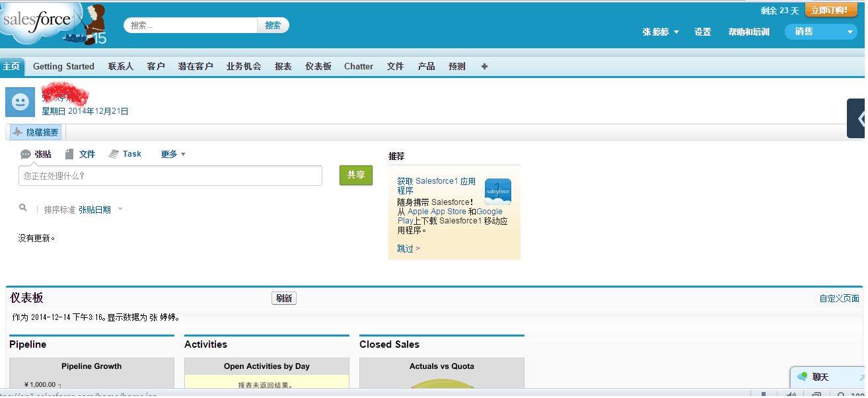Image resolution: width=868 pixels, height=398 pixels.
Task: Switch to the 业务机会 tab
Action: 244,66
